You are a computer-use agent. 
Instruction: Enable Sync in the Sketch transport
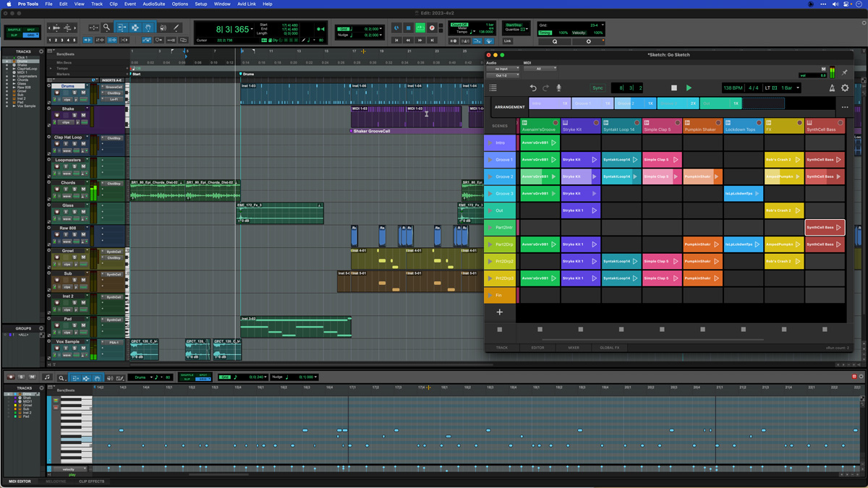pyautogui.click(x=598, y=88)
